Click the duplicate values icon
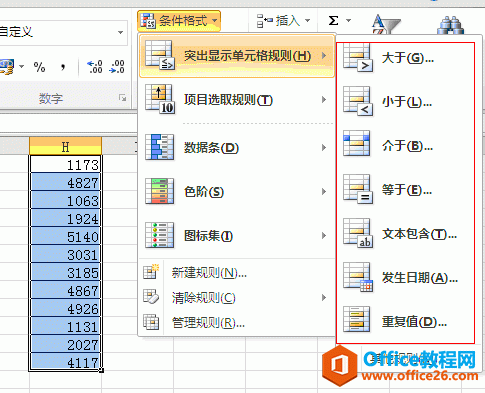Viewport: 485px width, 393px height. (357, 319)
